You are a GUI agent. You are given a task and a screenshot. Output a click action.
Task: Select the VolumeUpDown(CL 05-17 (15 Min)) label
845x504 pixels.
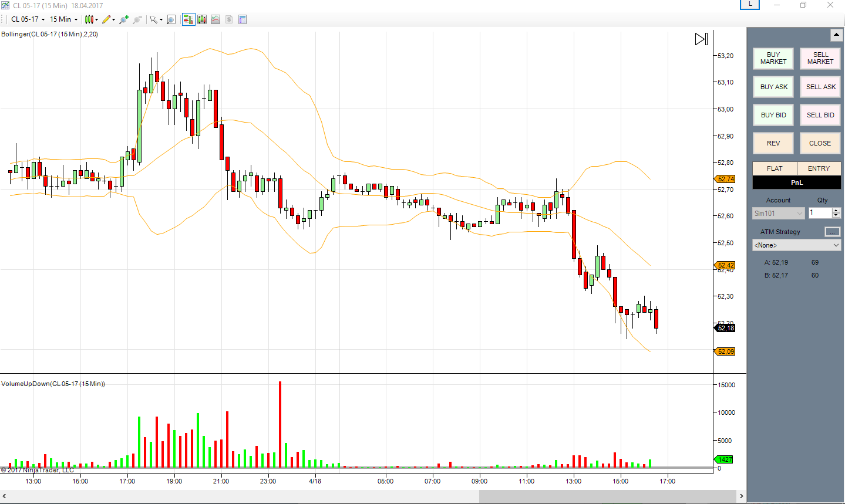[x=53, y=384]
